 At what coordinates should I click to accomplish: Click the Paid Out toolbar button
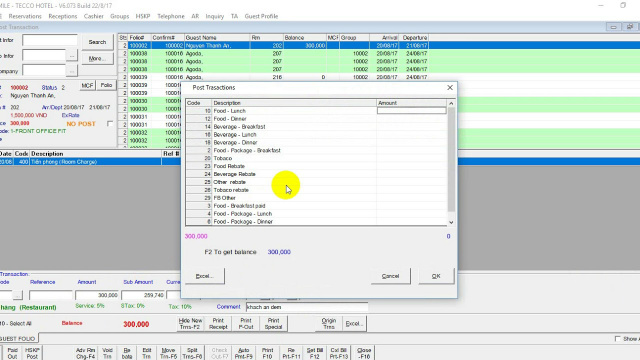[12, 353]
